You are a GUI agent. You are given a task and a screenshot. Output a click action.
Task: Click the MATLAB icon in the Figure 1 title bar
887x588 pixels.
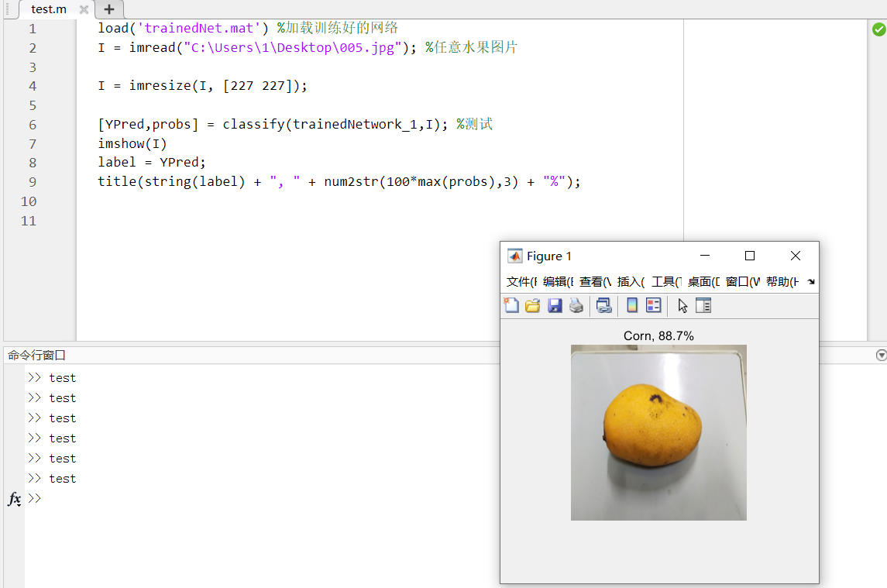tap(514, 256)
